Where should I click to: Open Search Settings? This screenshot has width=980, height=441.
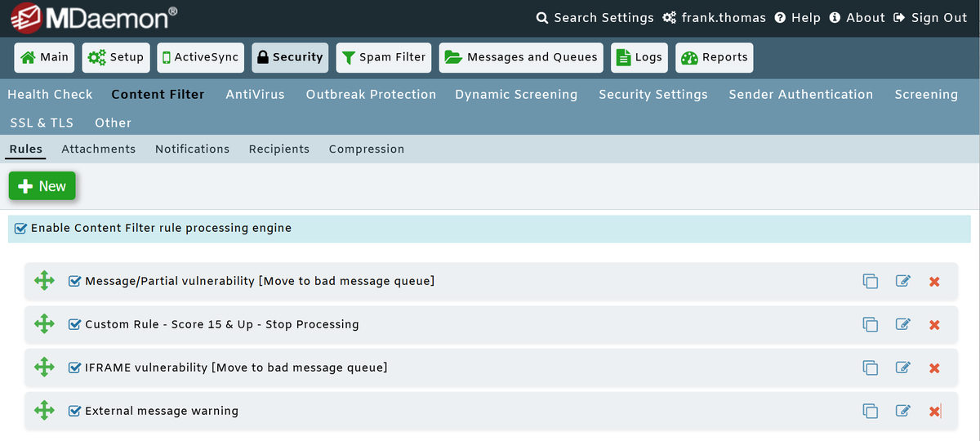coord(595,18)
